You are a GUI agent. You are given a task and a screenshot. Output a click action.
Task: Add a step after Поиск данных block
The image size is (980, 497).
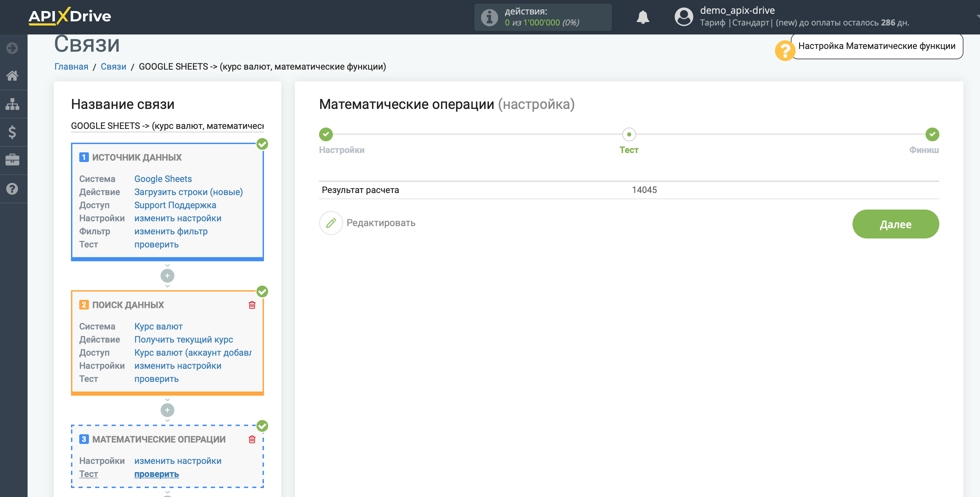coord(167,410)
